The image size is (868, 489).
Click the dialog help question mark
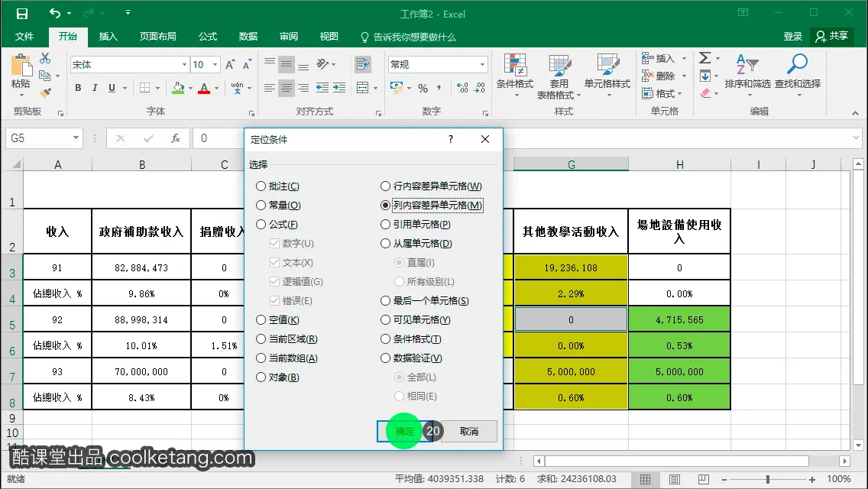(x=451, y=139)
